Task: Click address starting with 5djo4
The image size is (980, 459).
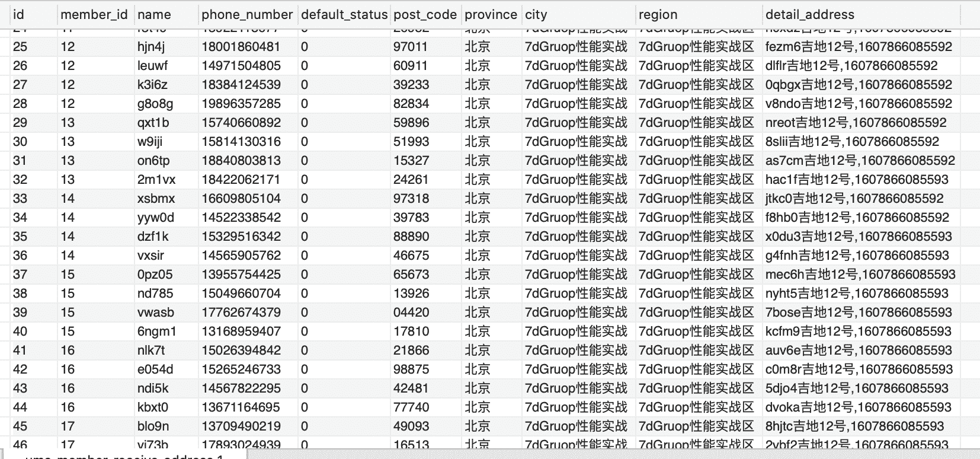Action: (857, 388)
